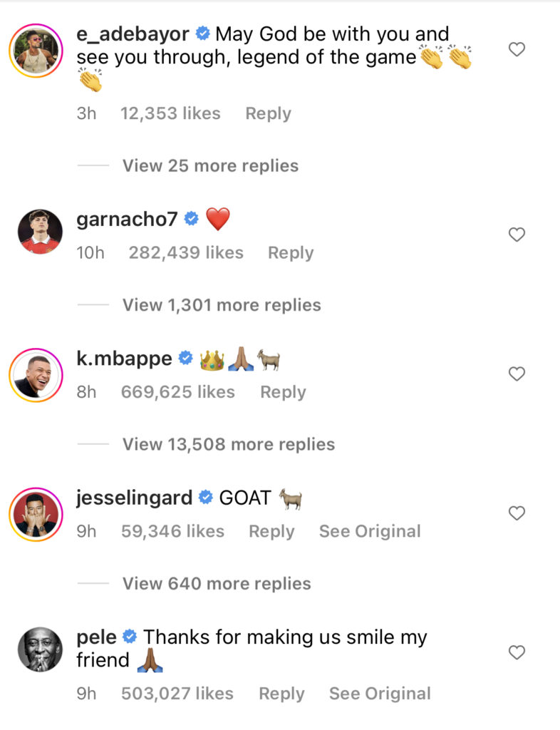Show View 640 more replies
The width and height of the screenshot is (560, 730).
click(217, 583)
